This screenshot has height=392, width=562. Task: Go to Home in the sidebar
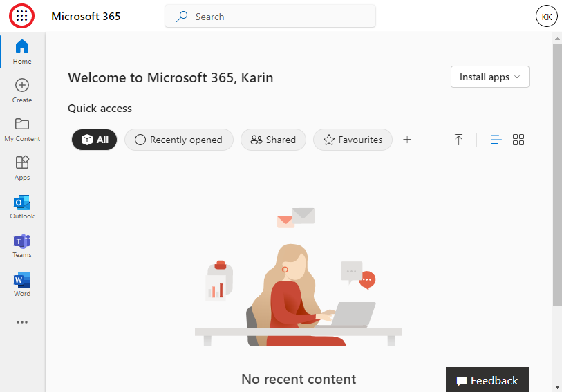[x=22, y=52]
